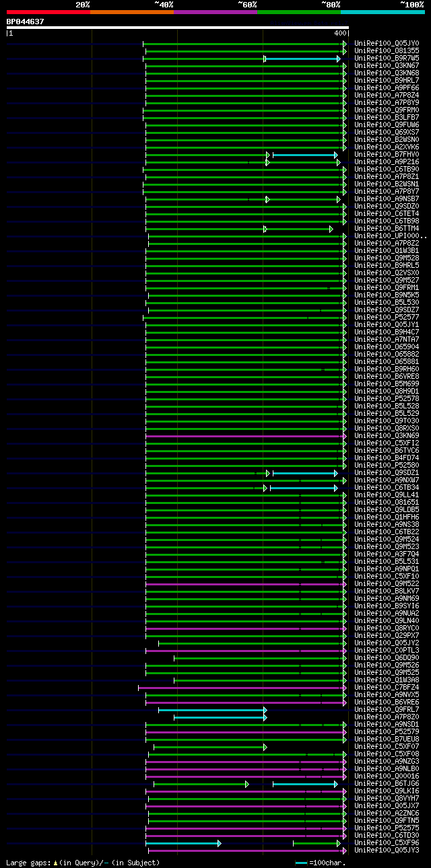Select the truncated UniRef100_UPI000.. label
Image resolution: width=431 pixels, height=868 pixels.
coord(391,236)
